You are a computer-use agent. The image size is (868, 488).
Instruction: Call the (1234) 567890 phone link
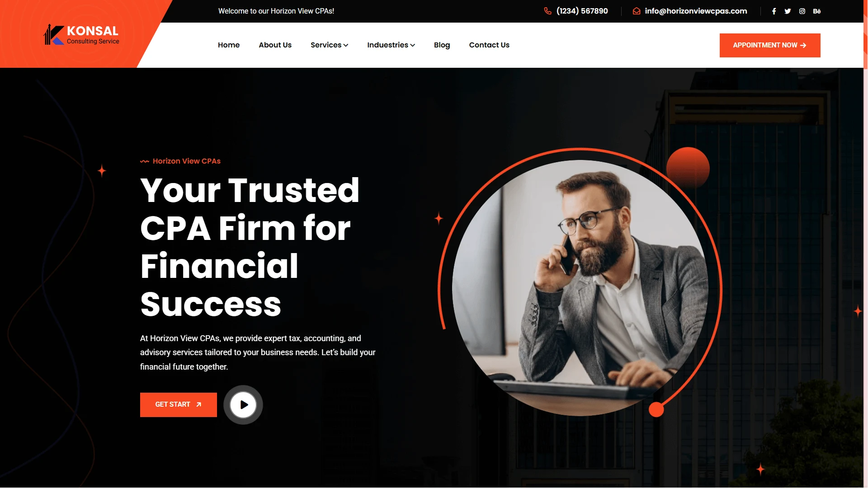[582, 11]
